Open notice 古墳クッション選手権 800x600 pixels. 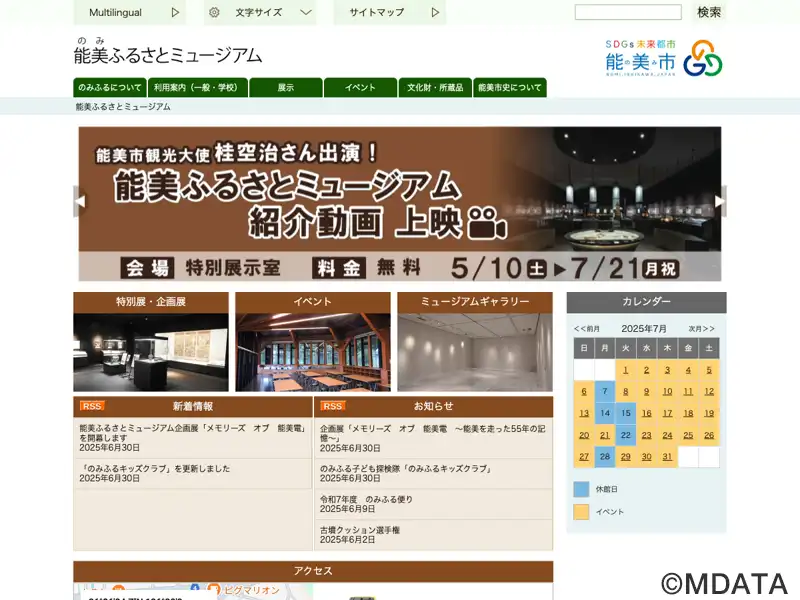(x=360, y=530)
